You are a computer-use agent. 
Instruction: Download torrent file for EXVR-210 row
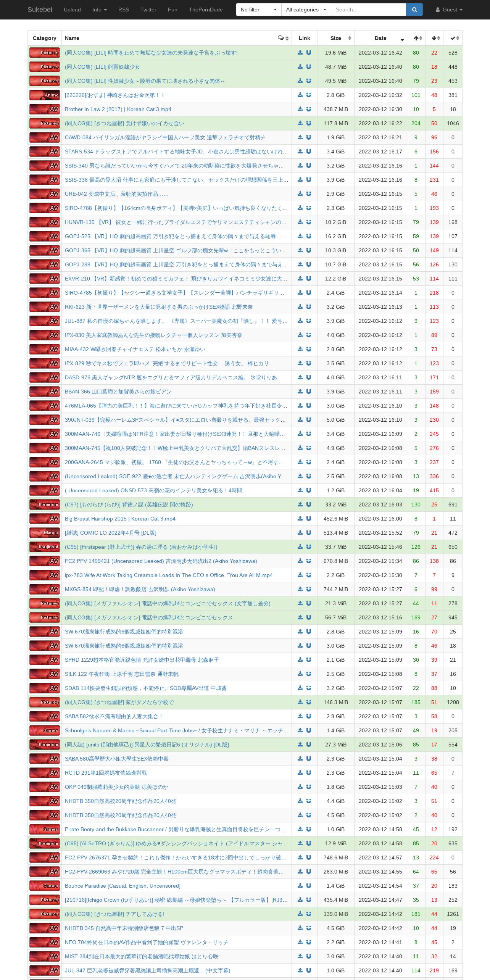pyautogui.click(x=300, y=279)
